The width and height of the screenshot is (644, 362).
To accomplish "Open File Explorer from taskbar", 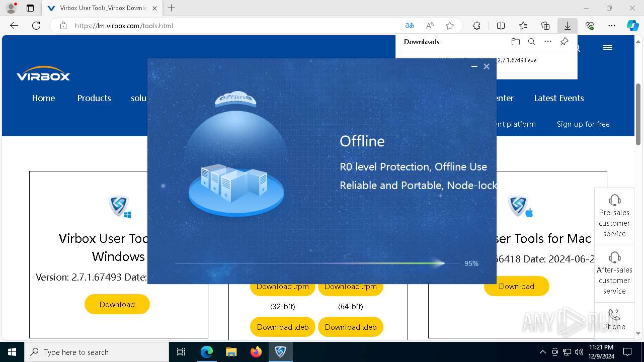I will (x=231, y=352).
